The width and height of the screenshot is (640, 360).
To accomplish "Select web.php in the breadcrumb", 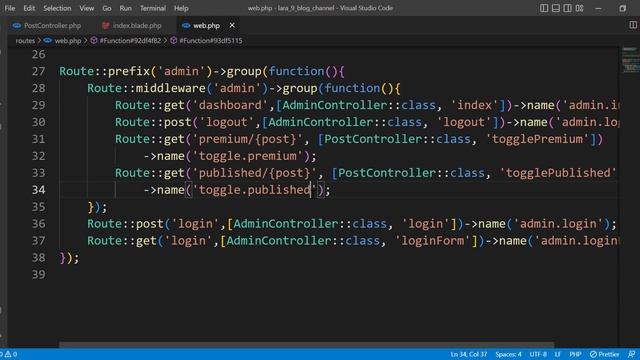I will pos(68,41).
